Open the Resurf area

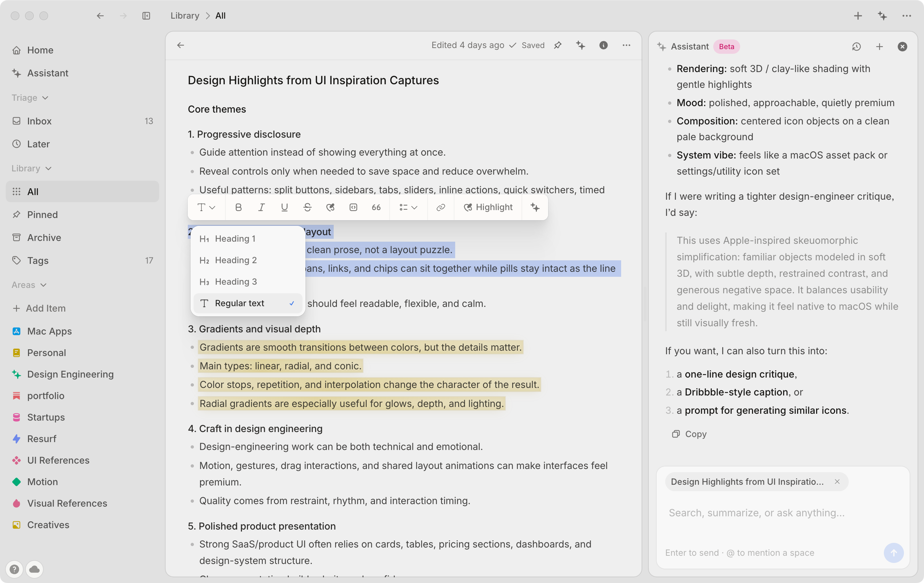(82, 439)
